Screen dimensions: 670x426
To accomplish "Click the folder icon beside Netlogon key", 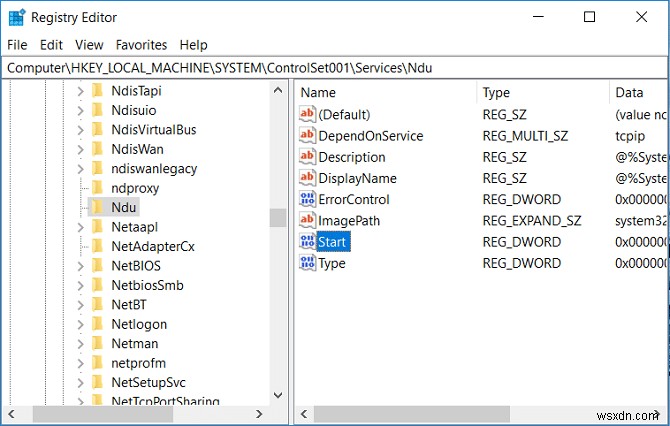I will tap(98, 324).
